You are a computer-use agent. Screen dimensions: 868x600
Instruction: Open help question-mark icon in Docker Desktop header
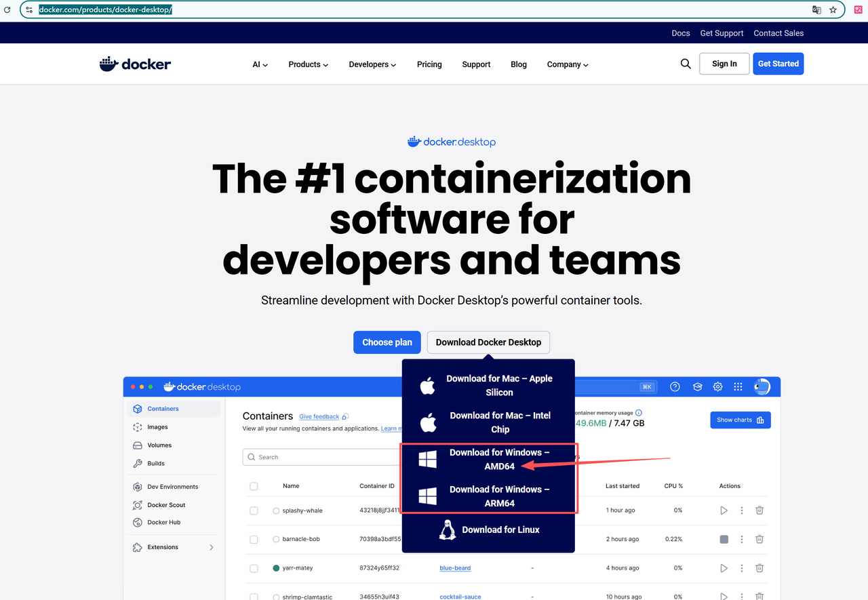point(675,386)
